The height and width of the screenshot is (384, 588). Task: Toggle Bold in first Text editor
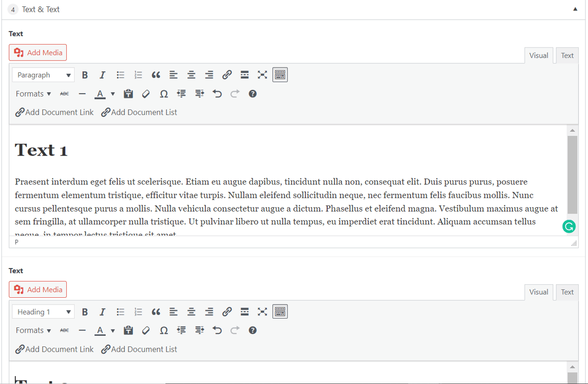(85, 75)
